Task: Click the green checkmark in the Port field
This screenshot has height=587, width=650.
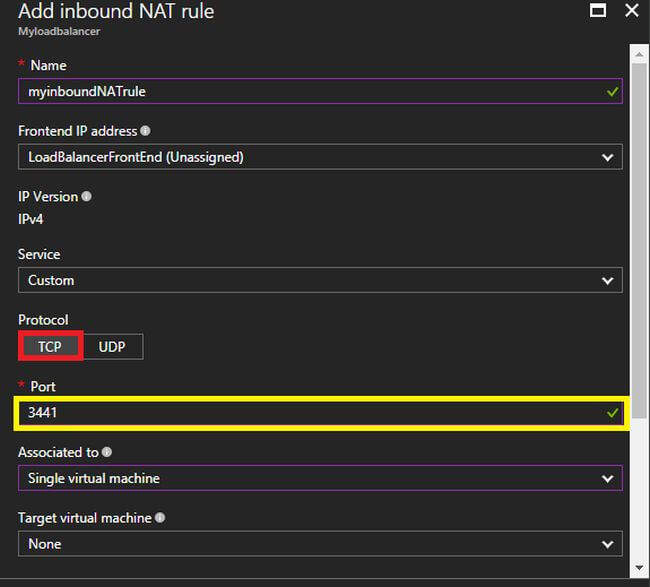Action: [x=612, y=412]
